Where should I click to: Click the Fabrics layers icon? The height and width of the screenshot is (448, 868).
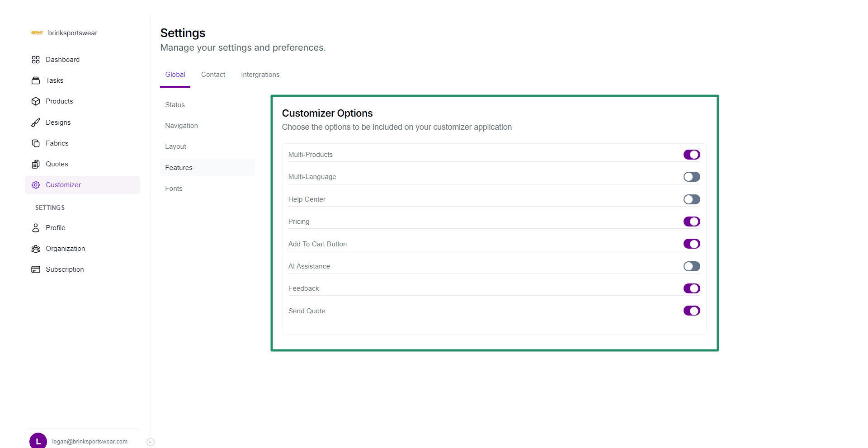click(x=36, y=143)
